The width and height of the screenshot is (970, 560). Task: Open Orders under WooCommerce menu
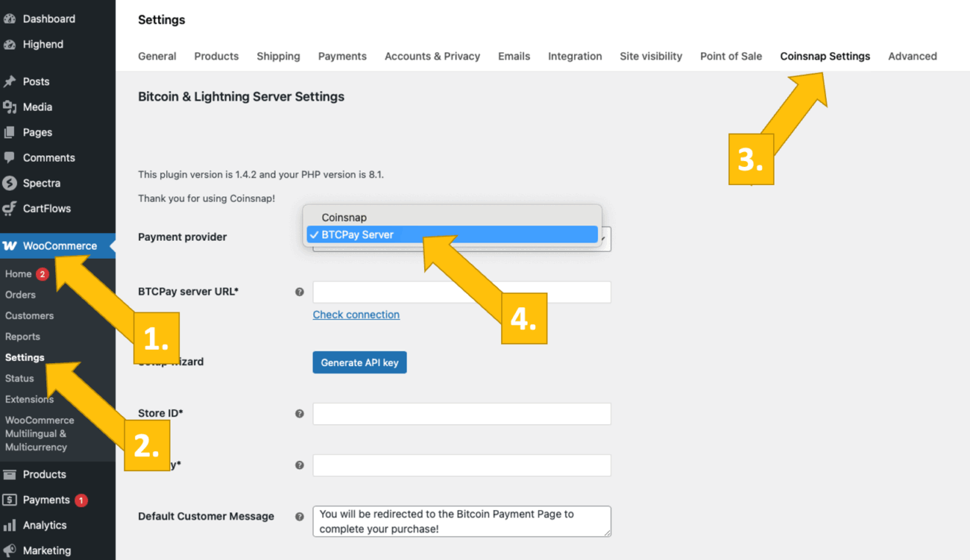pyautogui.click(x=21, y=295)
